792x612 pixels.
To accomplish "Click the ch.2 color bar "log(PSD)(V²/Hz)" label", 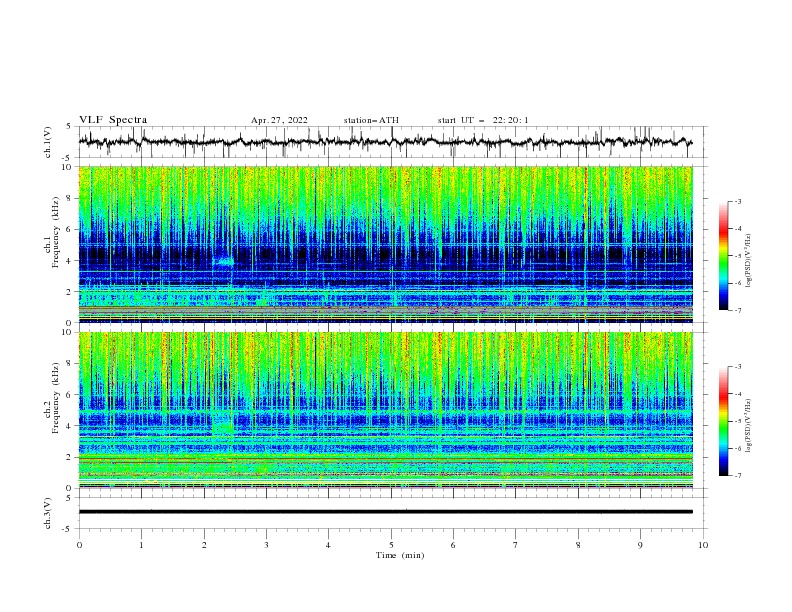I will pyautogui.click(x=749, y=426).
